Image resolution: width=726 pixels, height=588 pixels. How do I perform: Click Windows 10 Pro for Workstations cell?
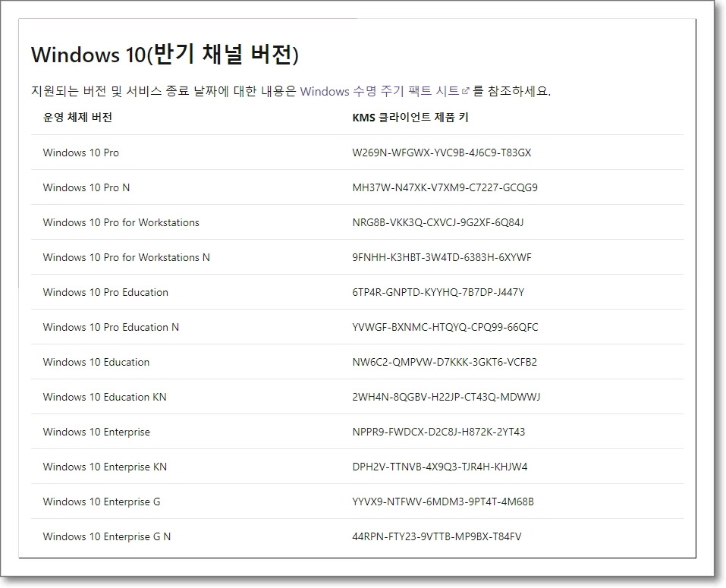coord(121,223)
